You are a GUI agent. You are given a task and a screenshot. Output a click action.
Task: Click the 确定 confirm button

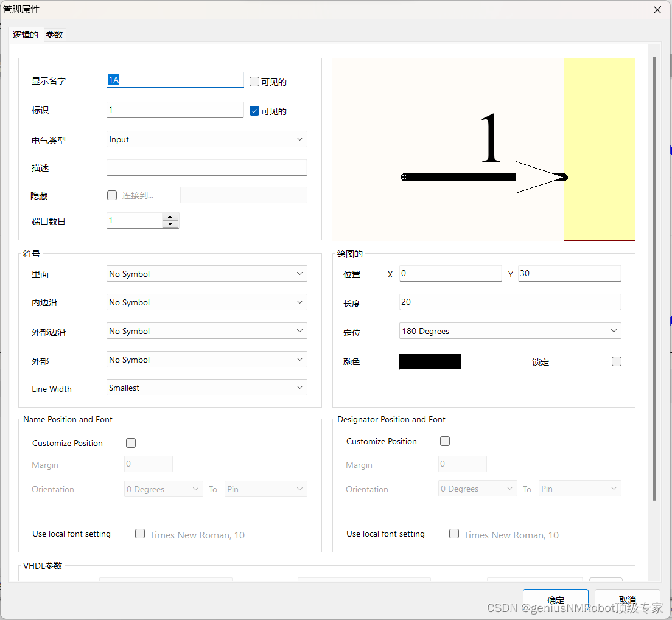555,599
